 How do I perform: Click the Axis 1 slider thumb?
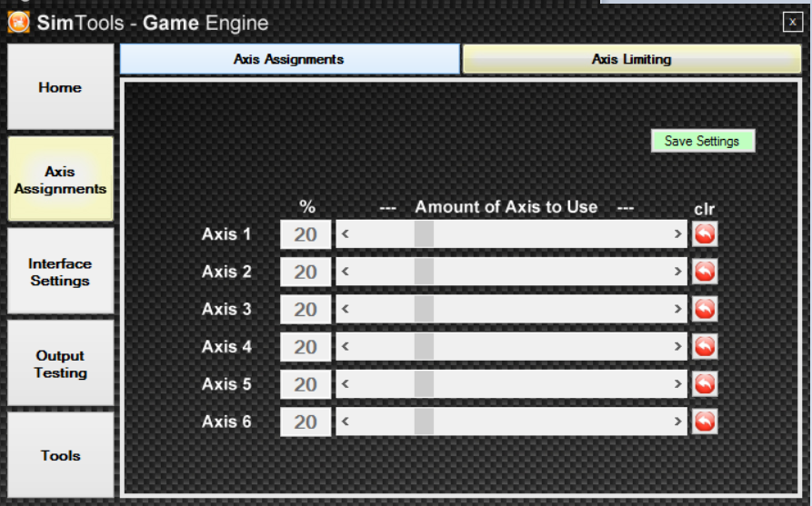click(x=424, y=233)
